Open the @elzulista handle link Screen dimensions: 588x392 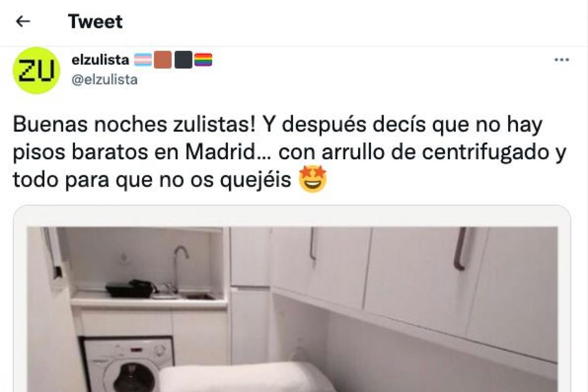point(104,80)
